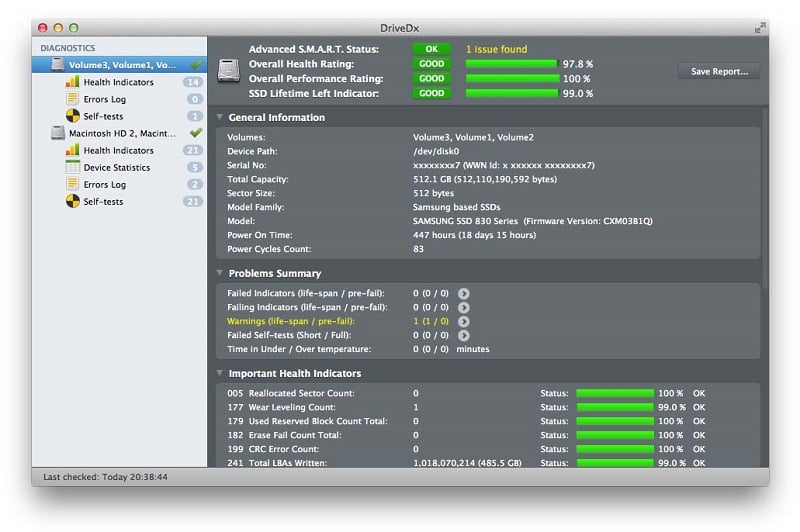Click the yellow Warnings (life-span / pre-fail) label
The height and width of the screenshot is (532, 800).
pos(291,321)
